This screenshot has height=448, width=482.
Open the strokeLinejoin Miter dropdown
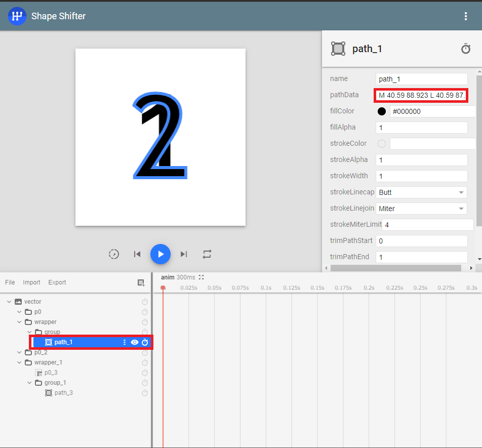click(421, 209)
